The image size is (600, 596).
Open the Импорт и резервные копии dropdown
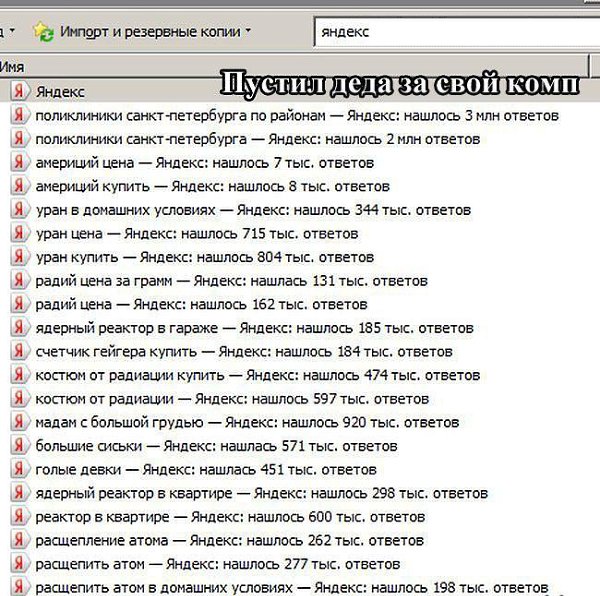pos(142,32)
